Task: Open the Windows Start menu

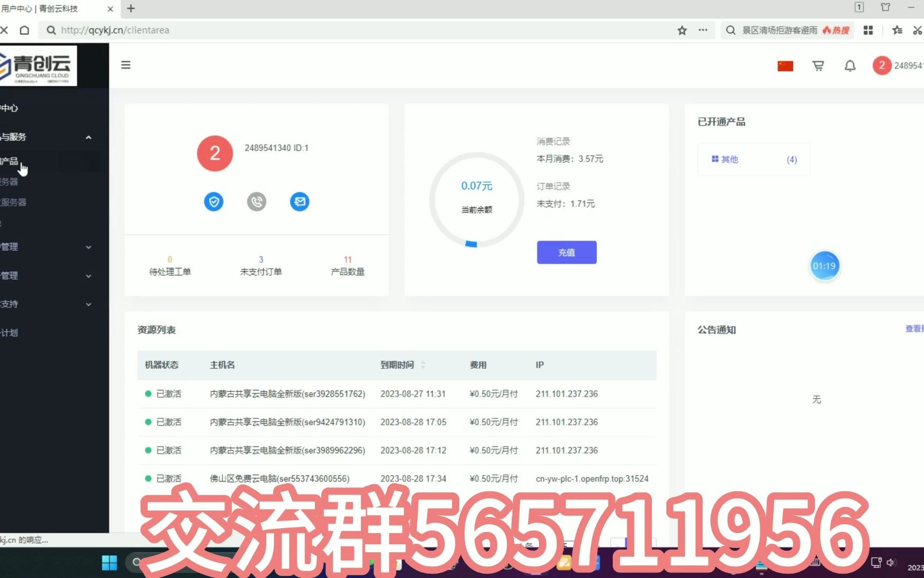Action: coord(109,563)
